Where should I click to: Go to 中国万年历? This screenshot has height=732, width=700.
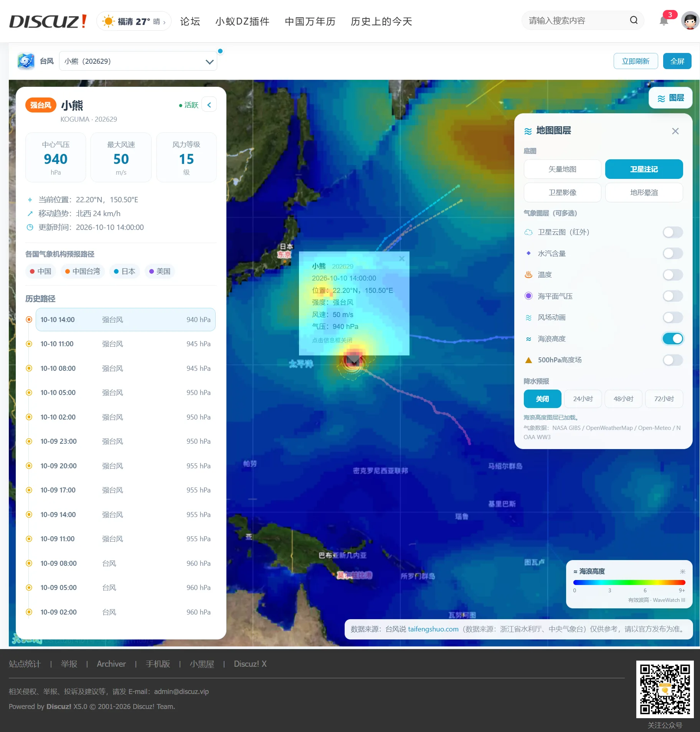(310, 21)
